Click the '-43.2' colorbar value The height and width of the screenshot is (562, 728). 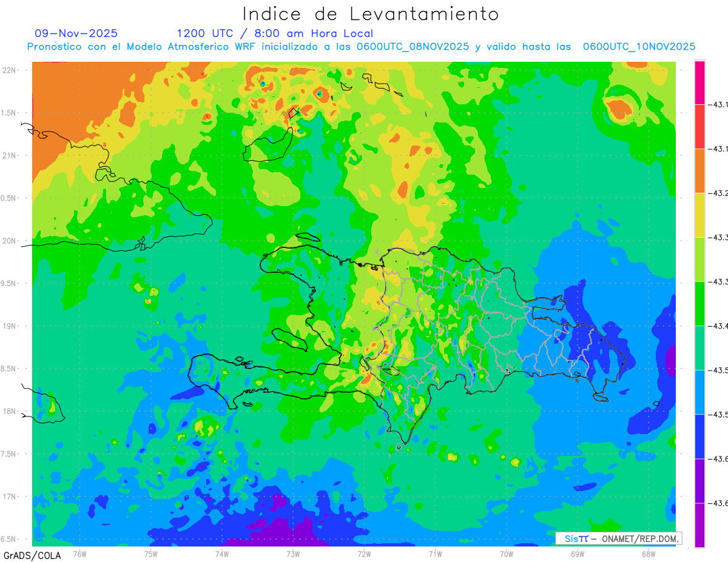pos(719,193)
